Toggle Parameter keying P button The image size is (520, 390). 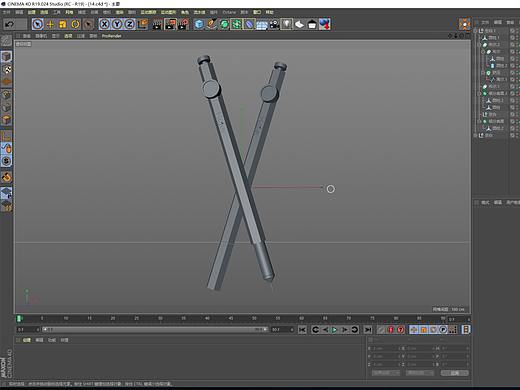pyautogui.click(x=443, y=330)
